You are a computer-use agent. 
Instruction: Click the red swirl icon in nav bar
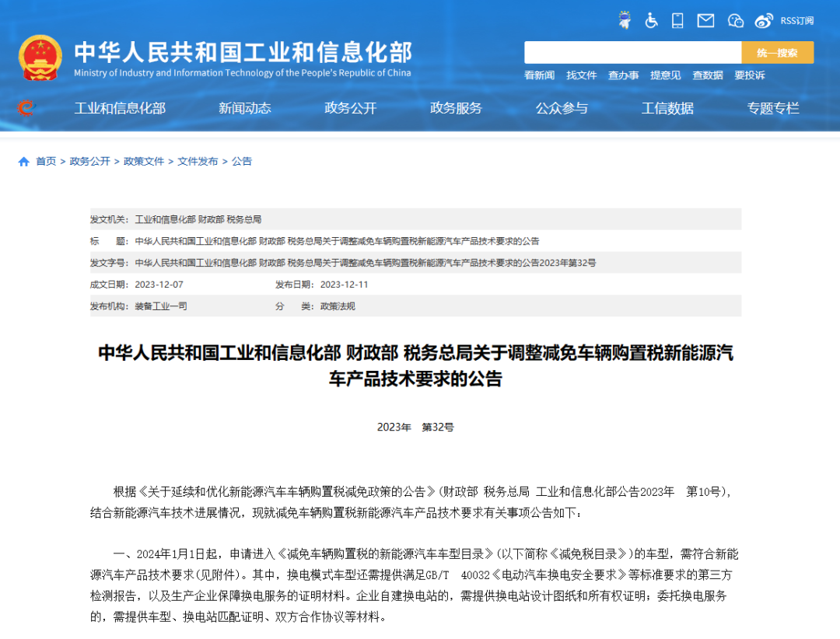click(26, 107)
